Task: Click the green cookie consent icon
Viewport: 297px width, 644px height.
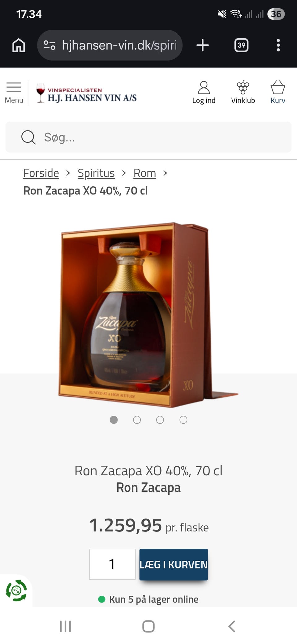Action: click(16, 590)
